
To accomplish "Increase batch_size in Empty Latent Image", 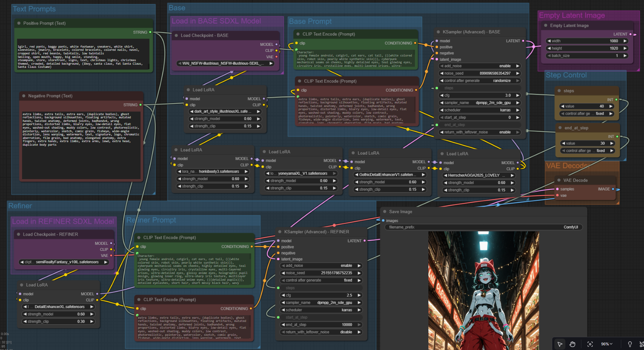I will [x=625, y=56].
